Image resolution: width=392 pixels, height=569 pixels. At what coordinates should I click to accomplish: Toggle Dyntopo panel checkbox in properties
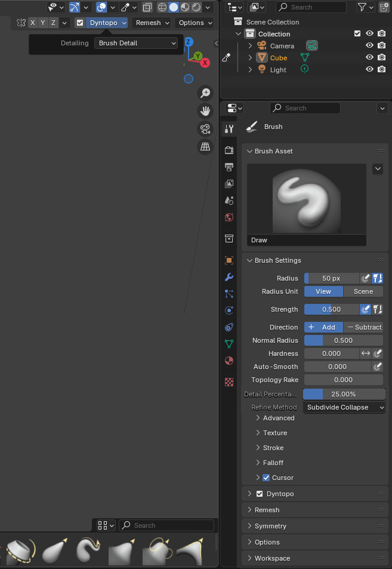260,494
